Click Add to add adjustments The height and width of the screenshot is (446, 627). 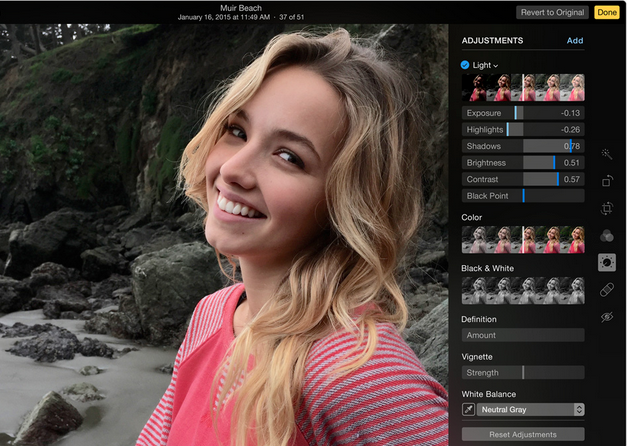click(574, 41)
